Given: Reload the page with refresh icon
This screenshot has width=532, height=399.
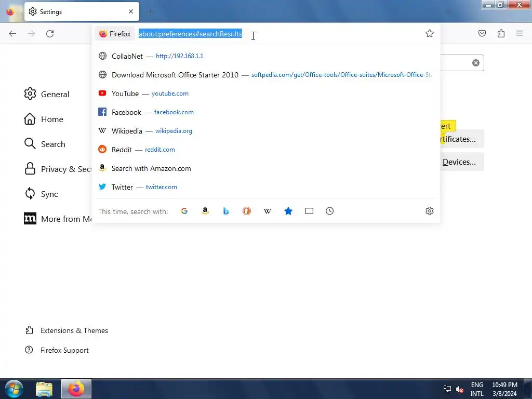Looking at the screenshot, I should [50, 34].
